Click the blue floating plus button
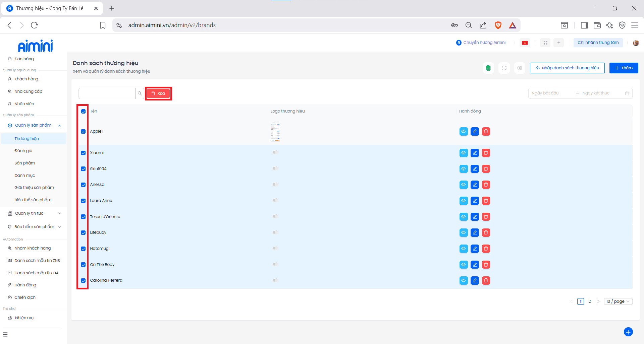The width and height of the screenshot is (644, 344). click(x=628, y=332)
